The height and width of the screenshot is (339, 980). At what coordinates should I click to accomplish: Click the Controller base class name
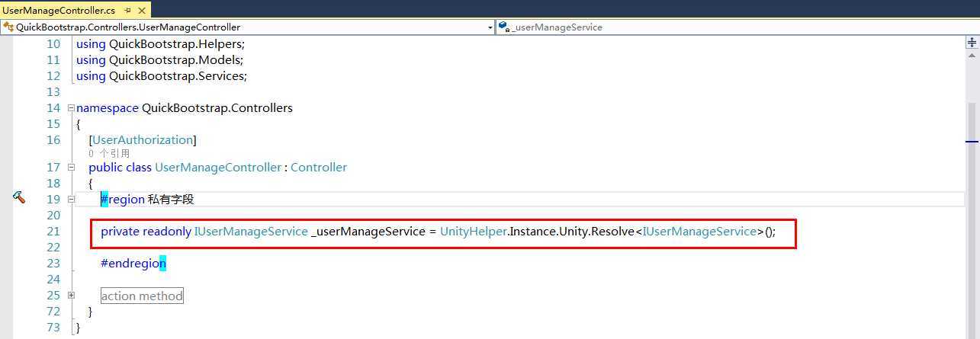point(319,168)
